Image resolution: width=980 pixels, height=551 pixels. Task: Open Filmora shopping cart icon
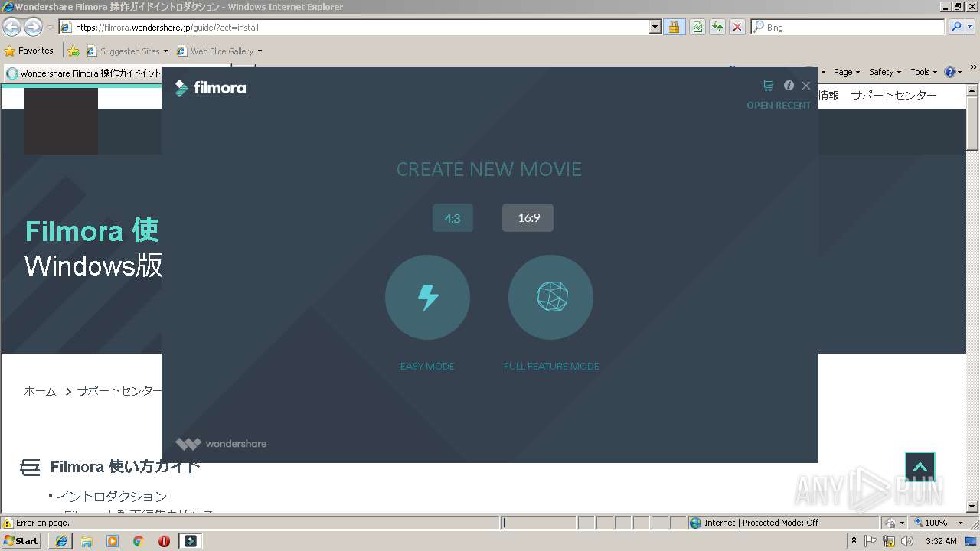click(768, 86)
